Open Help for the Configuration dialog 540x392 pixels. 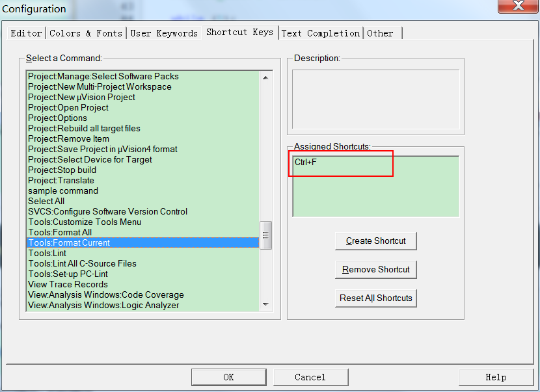496,377
